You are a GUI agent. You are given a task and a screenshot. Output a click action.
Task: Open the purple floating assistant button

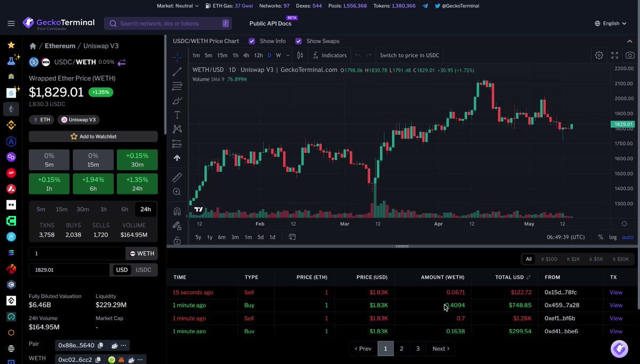(x=619, y=349)
